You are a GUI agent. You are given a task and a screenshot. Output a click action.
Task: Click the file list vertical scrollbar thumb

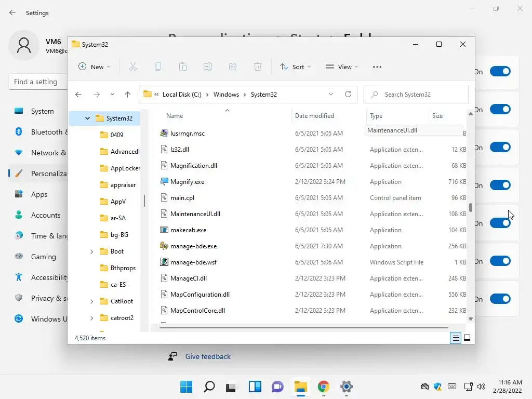pos(471,207)
